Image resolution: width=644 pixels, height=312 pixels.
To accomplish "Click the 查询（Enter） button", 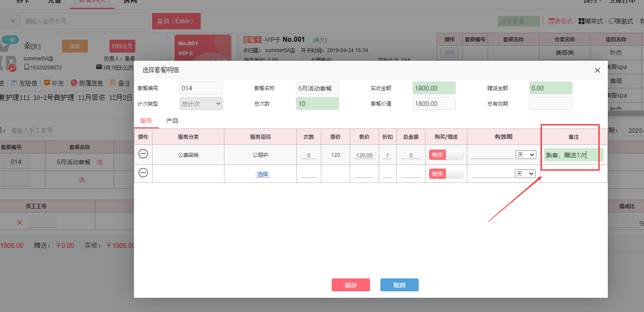I will [176, 21].
